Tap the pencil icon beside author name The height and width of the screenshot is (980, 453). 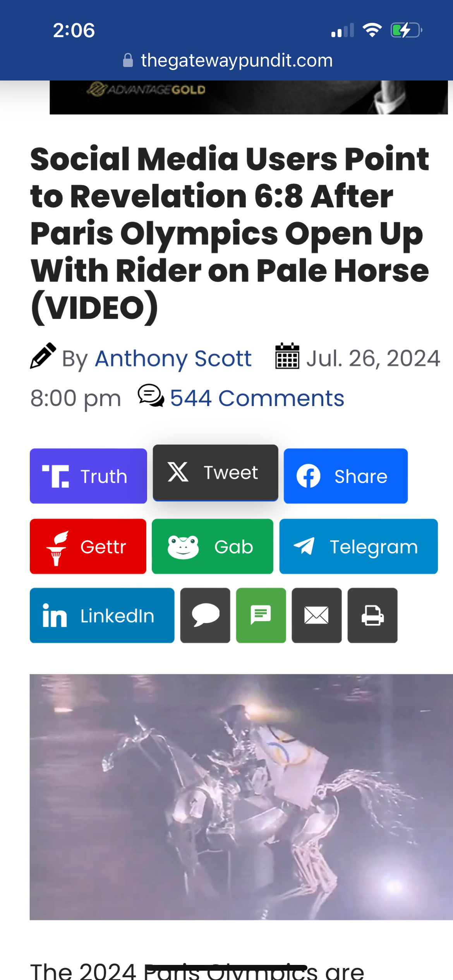(43, 356)
